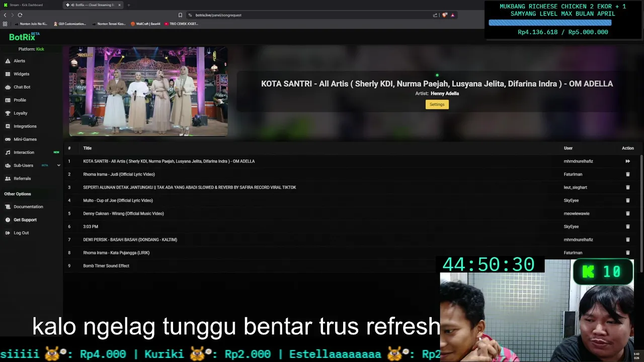Click the BotRix logo

[24, 37]
